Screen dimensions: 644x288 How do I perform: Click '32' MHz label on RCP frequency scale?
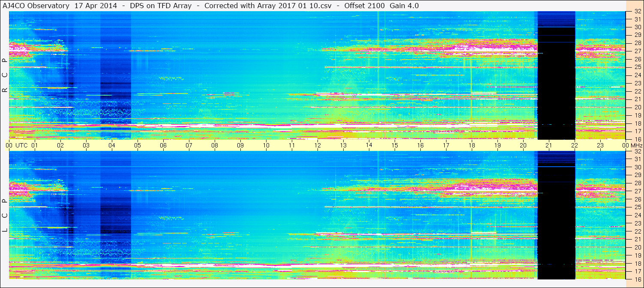pos(637,11)
